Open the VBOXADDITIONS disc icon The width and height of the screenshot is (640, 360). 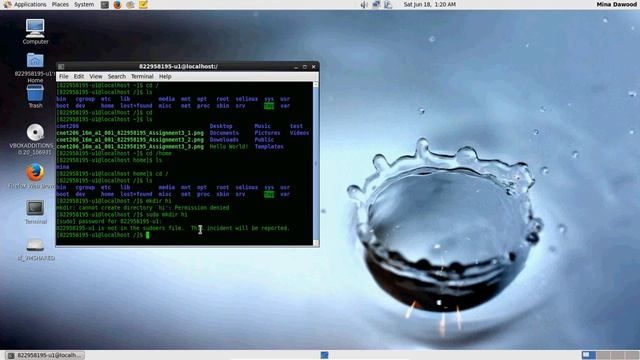point(35,139)
